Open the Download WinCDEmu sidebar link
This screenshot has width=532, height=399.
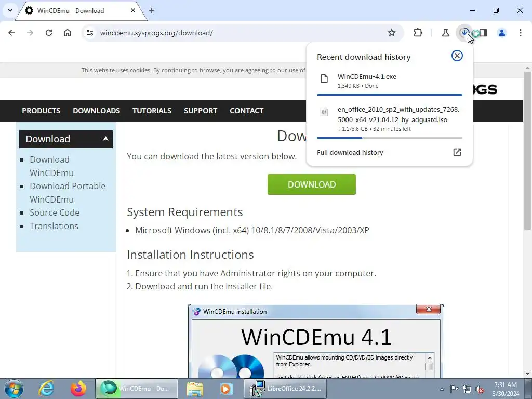pos(51,166)
